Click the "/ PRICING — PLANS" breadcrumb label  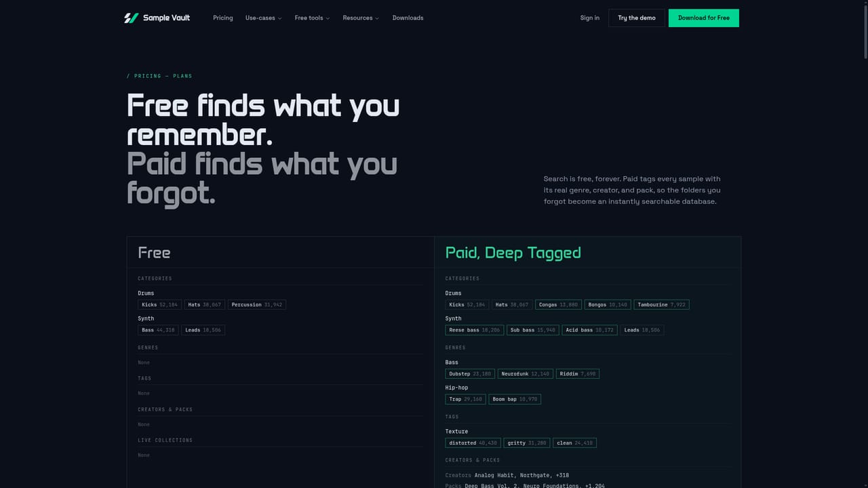pyautogui.click(x=159, y=76)
